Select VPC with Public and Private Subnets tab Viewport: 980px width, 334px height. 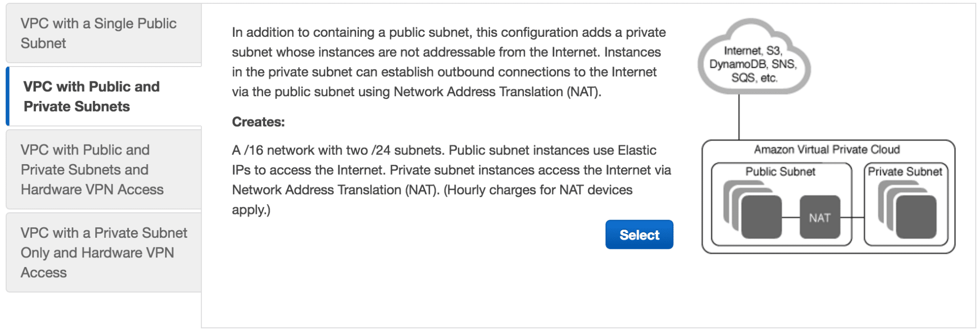pyautogui.click(x=103, y=97)
